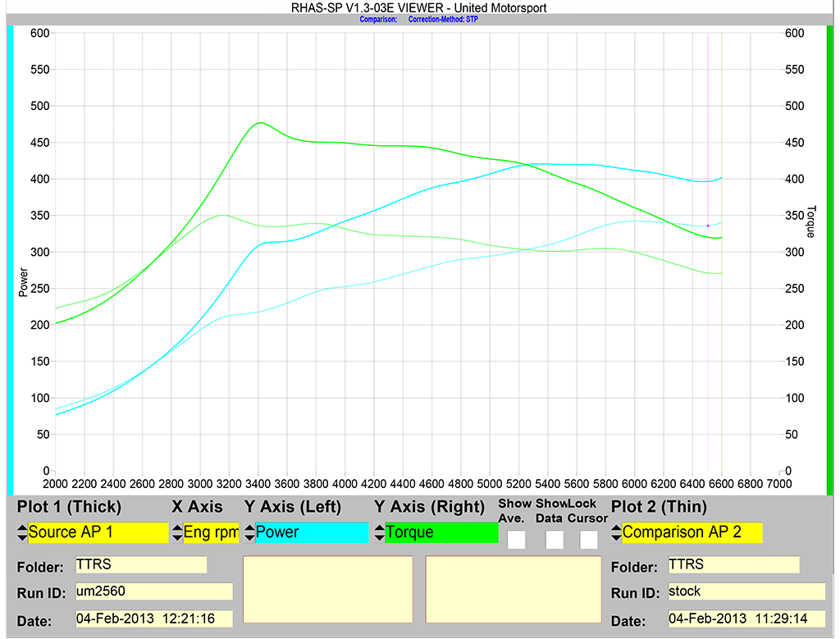Increment the Eng rpm selector arrow
This screenshot has width=840, height=639.
(x=176, y=528)
